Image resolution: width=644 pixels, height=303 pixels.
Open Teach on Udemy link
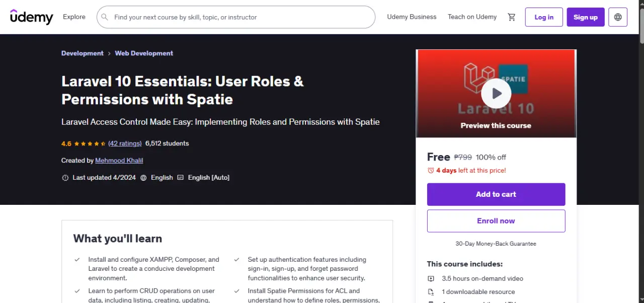[472, 17]
